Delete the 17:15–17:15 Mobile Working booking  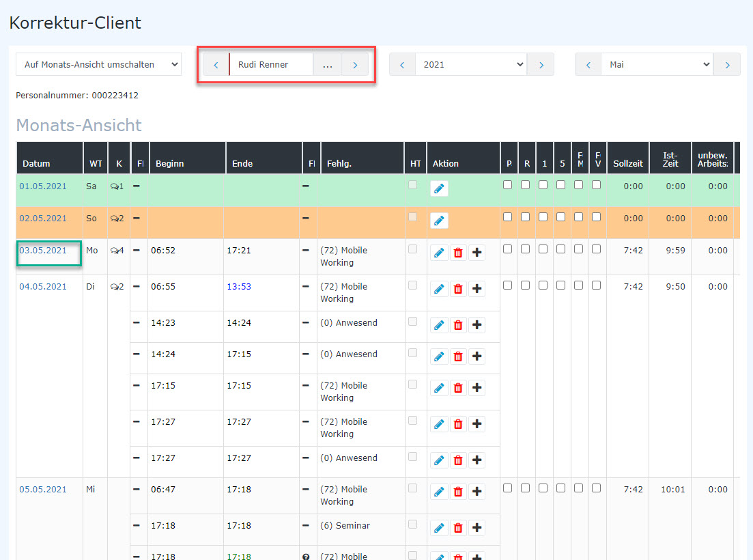pyautogui.click(x=458, y=388)
